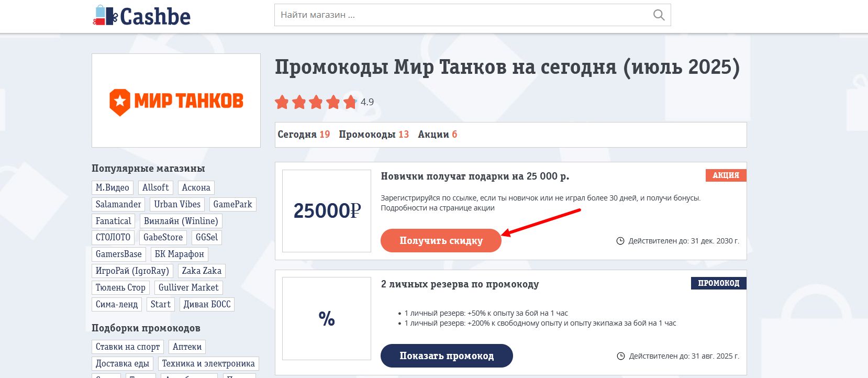Open the GGSel store link
Image resolution: width=868 pixels, height=378 pixels.
(x=207, y=237)
